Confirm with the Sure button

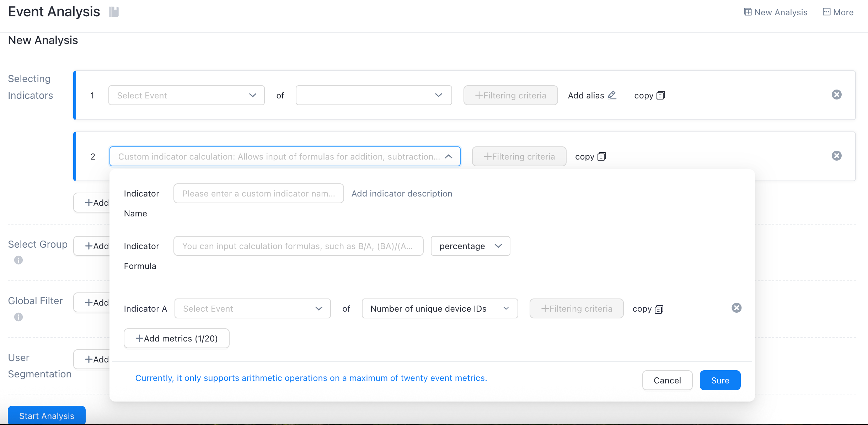[720, 380]
